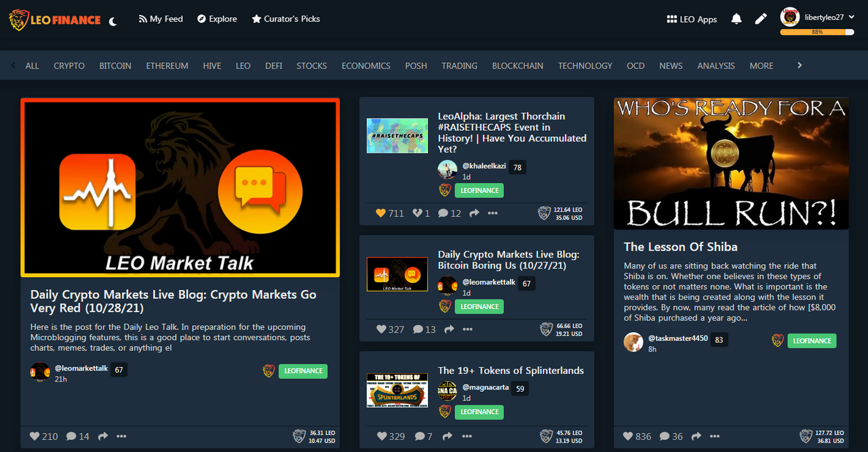
Task: Select the STOCKS tag tab
Action: (x=312, y=66)
